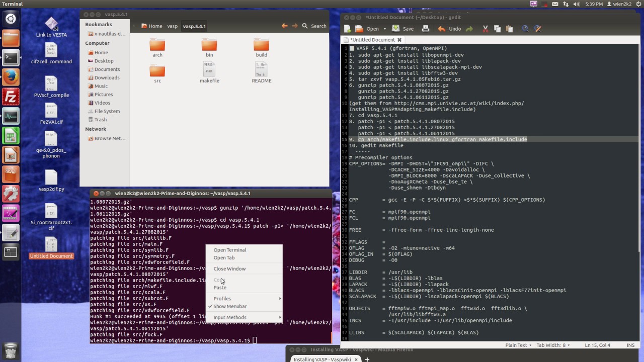644x362 pixels.
Task: Click the print icon in gedit toolbar
Action: (x=425, y=29)
